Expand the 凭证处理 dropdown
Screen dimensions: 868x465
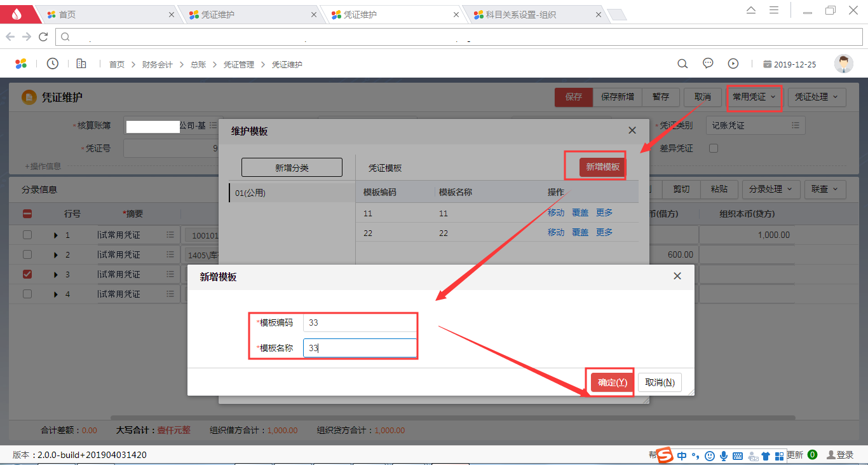coord(817,97)
